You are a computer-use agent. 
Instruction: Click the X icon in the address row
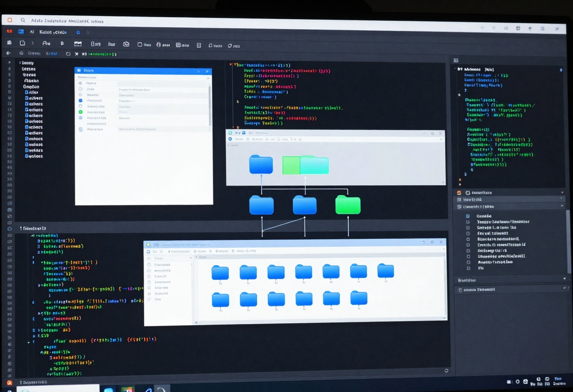(x=77, y=54)
